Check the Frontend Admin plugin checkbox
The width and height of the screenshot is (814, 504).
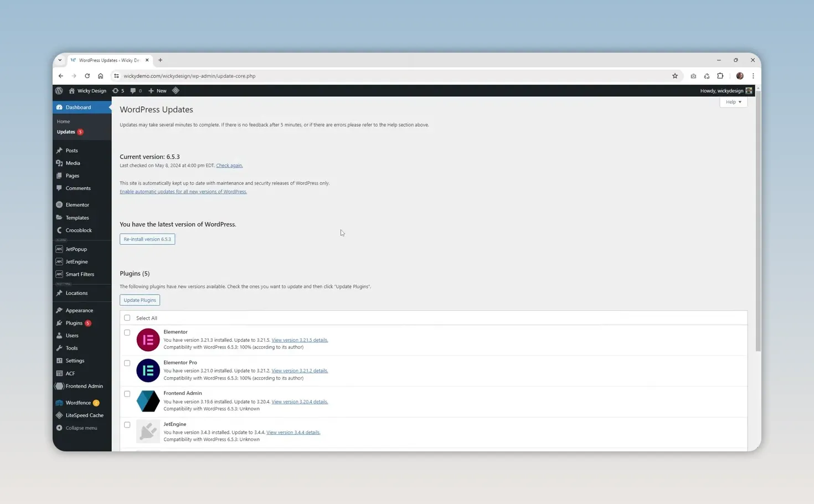127,394
